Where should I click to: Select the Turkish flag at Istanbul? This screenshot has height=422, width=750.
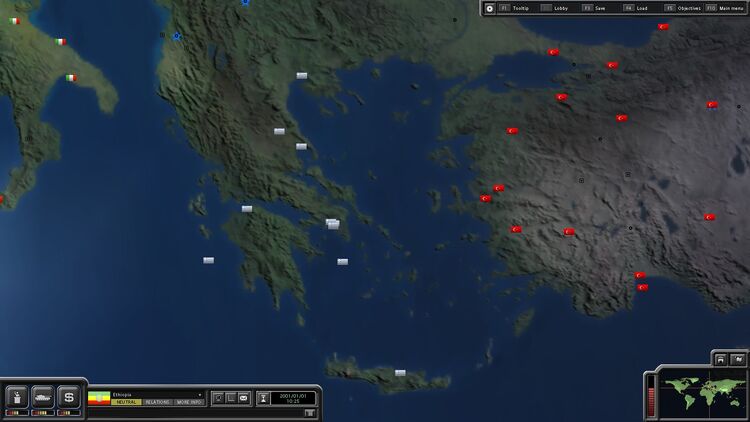(553, 52)
